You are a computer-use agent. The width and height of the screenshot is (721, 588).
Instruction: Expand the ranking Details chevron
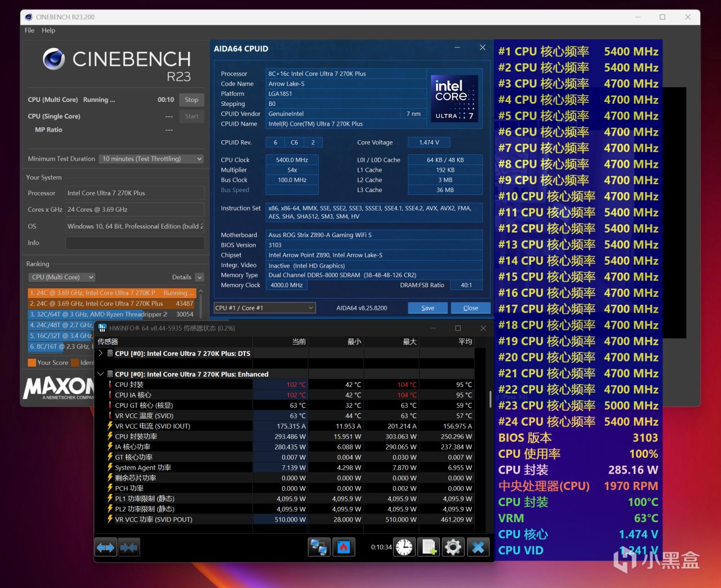199,277
